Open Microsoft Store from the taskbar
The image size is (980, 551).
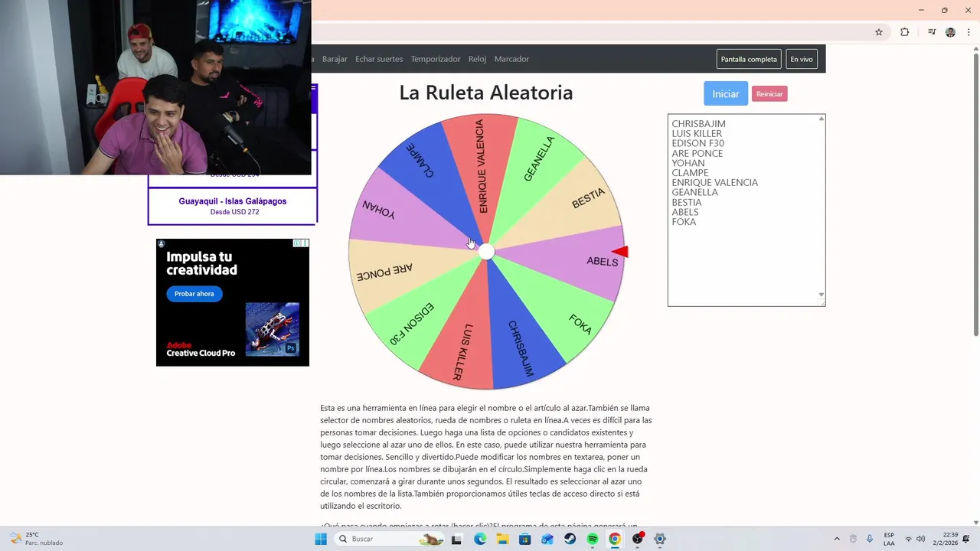524,539
